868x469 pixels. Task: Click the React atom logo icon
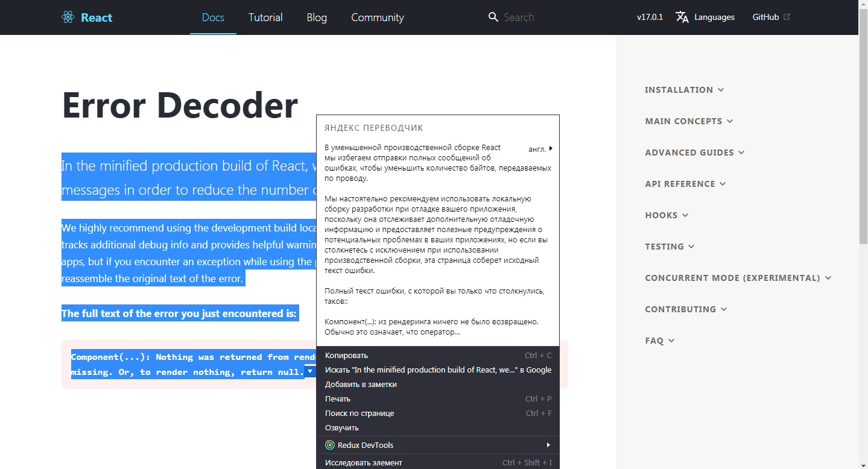pos(68,17)
